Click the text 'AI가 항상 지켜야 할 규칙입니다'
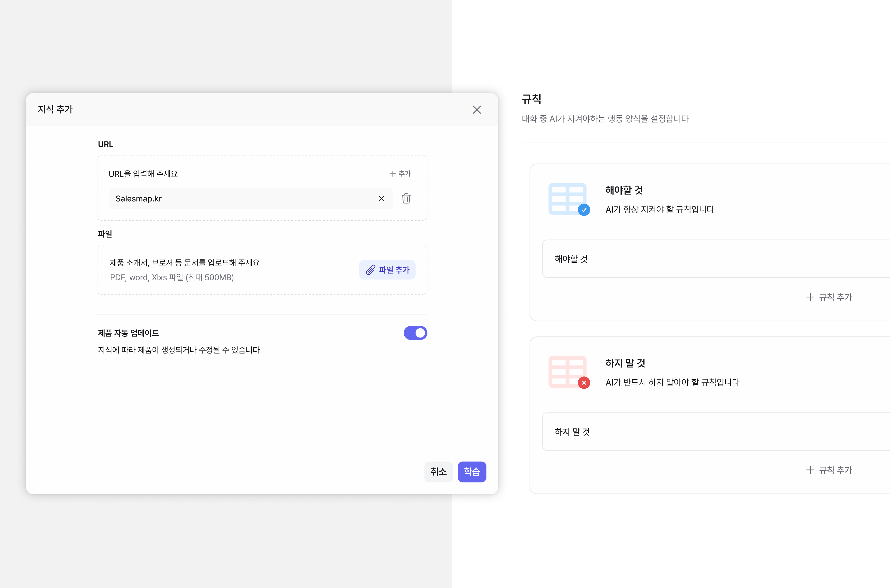 (660, 209)
